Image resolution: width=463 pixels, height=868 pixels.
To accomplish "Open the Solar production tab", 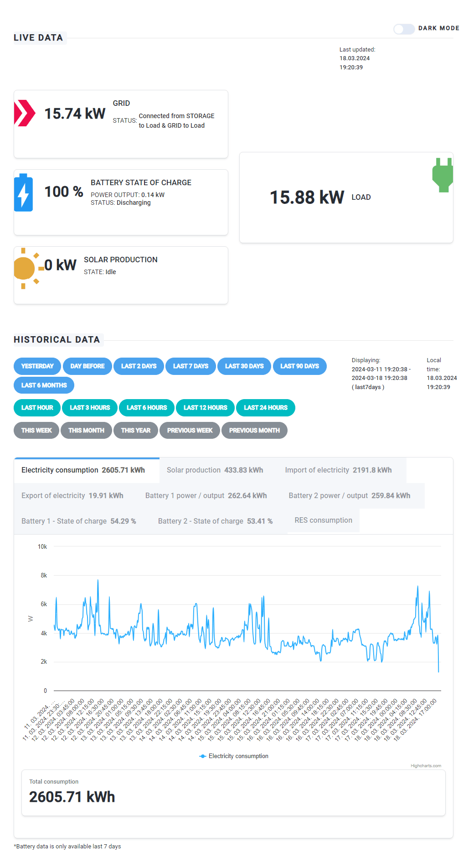I will [x=215, y=470].
